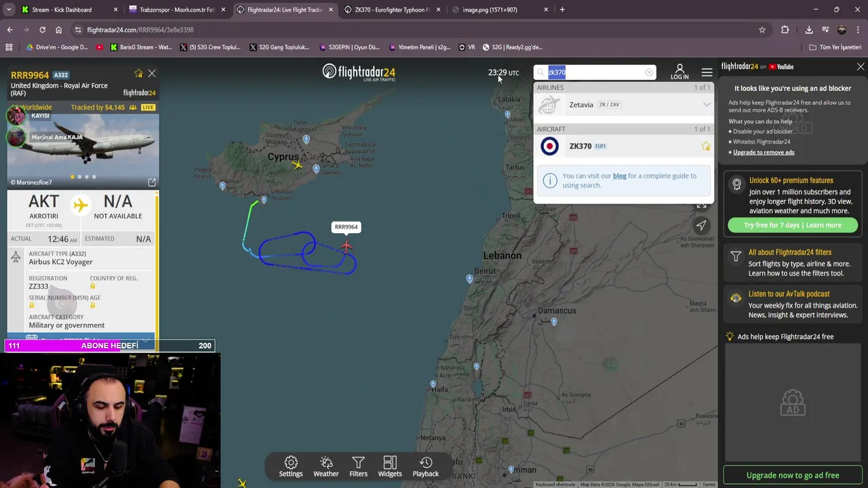This screenshot has height=488, width=868.
Task: Open Chrome downloads
Action: [x=809, y=30]
